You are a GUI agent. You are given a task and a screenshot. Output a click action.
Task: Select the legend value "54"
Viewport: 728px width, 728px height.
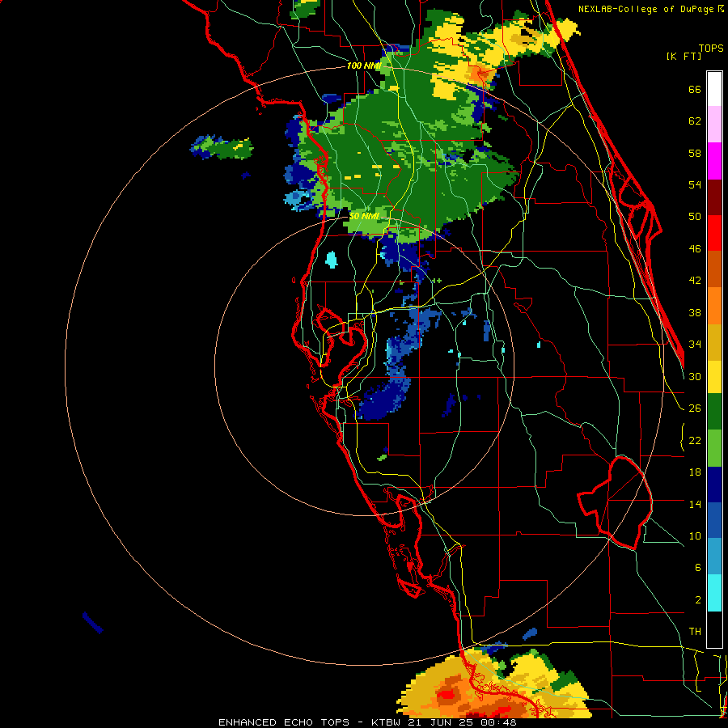click(695, 184)
